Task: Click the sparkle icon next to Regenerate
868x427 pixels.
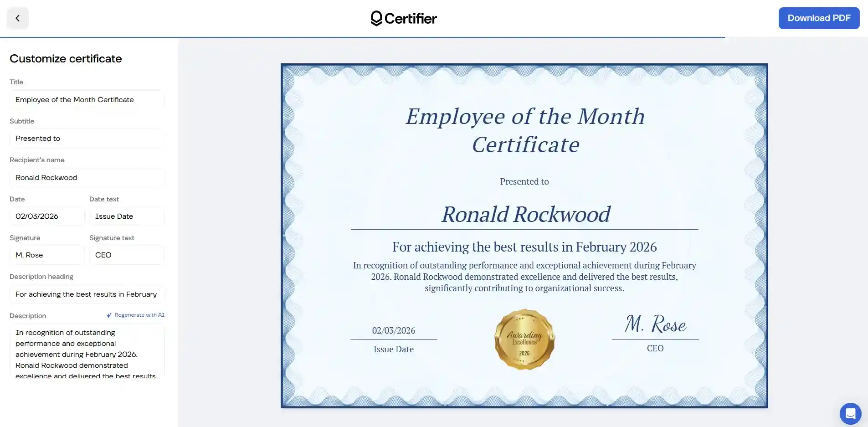Action: [108, 315]
